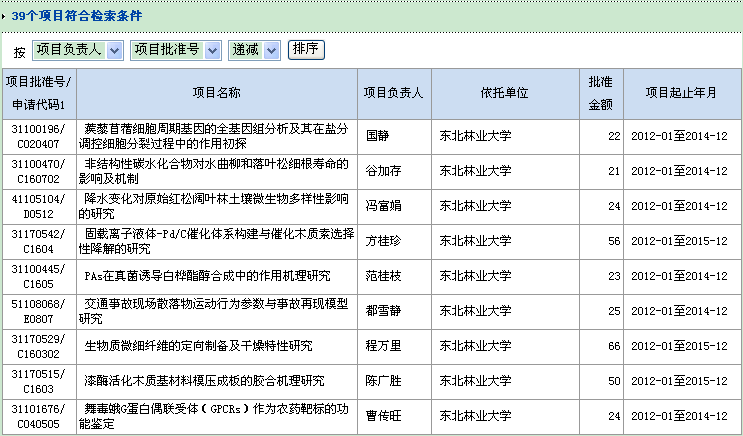The height and width of the screenshot is (436, 743).
Task: Click amount 23 in 范桂枝's row
Action: click(x=614, y=276)
